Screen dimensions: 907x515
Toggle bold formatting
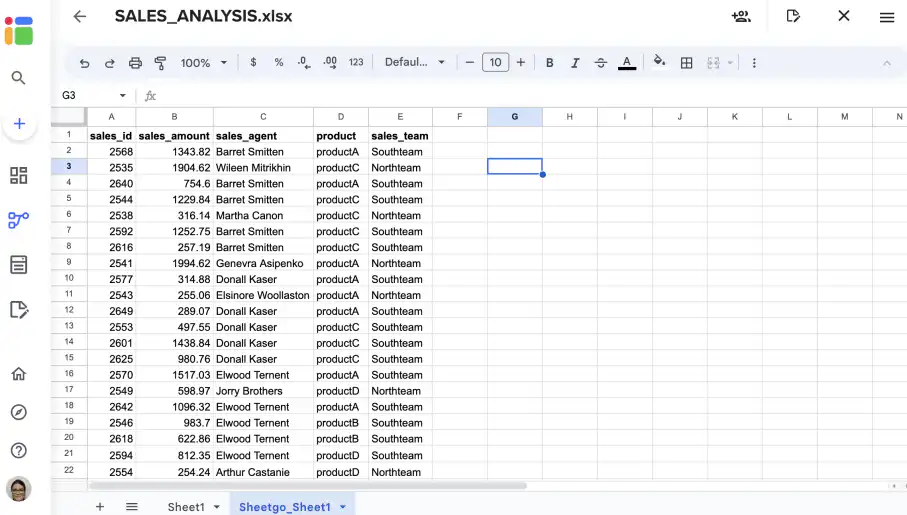point(550,63)
